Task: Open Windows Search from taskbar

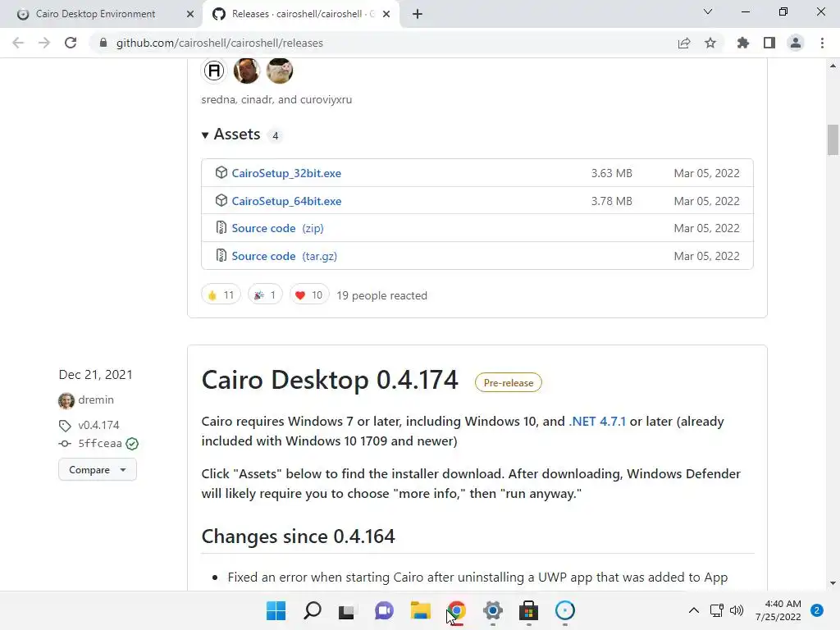Action: pos(313,610)
